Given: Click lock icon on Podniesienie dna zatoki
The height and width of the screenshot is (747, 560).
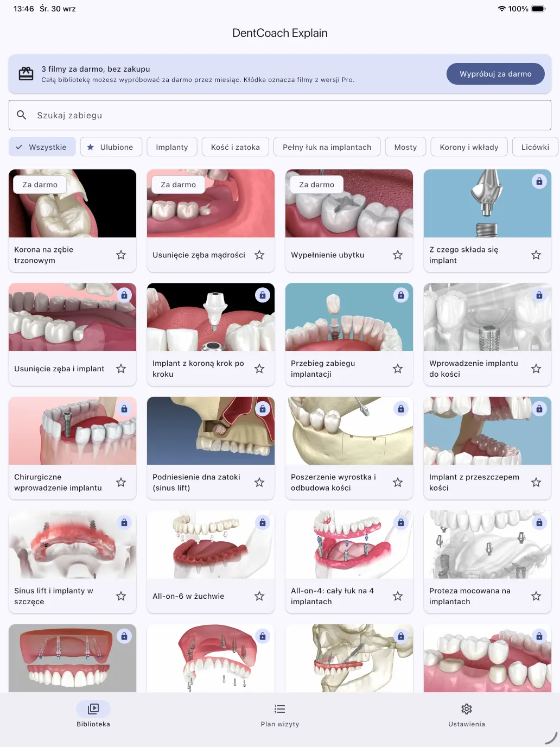Looking at the screenshot, I should [x=263, y=408].
